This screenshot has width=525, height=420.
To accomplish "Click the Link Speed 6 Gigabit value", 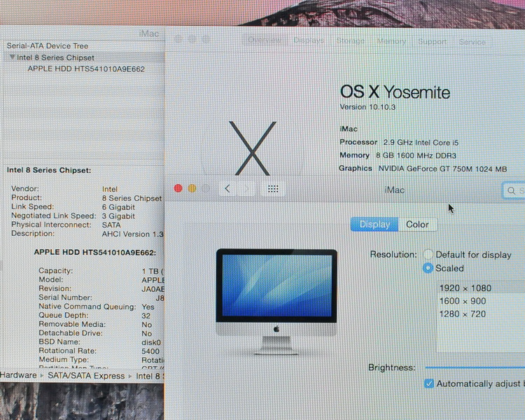I will point(118,207).
